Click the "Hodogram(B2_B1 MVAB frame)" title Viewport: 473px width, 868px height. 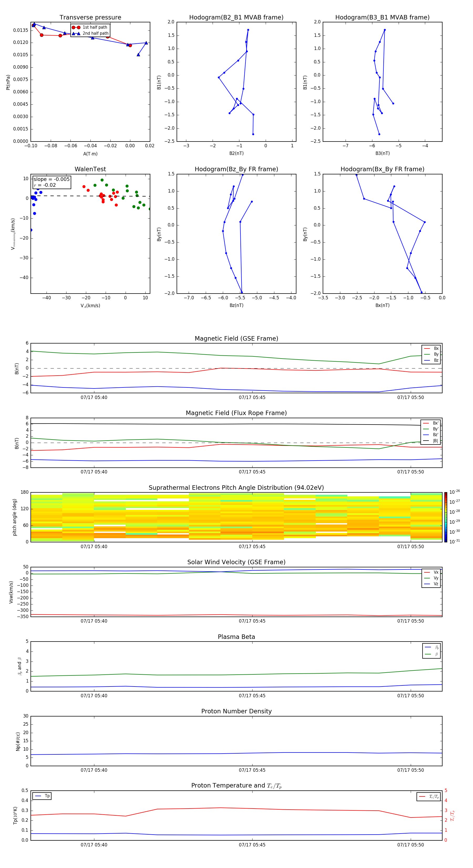click(x=236, y=18)
